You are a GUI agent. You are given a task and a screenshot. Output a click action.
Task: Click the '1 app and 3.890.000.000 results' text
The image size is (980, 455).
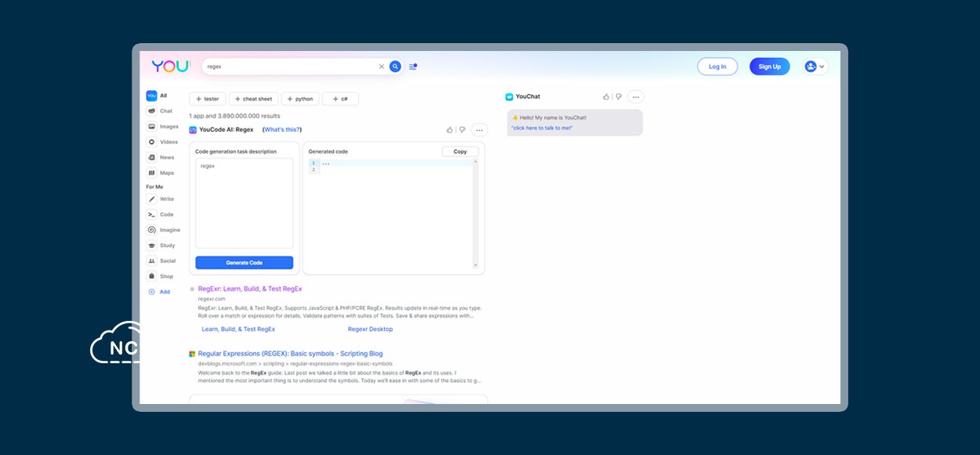tap(234, 116)
